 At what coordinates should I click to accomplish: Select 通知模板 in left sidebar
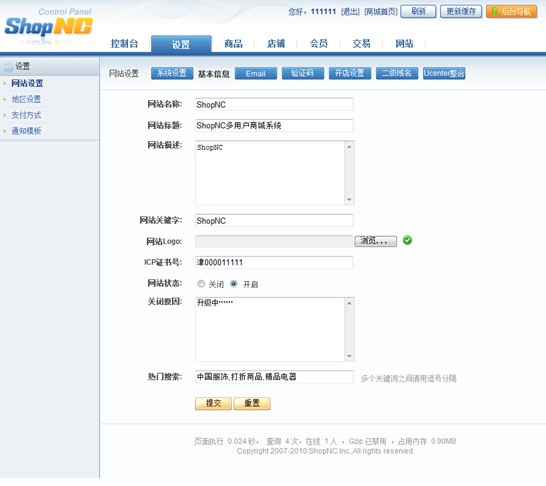tap(26, 131)
